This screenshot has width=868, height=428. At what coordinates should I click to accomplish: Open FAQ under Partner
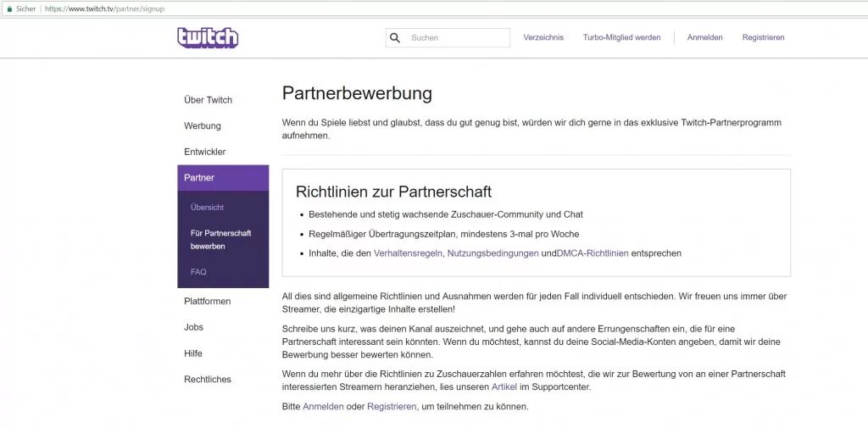[x=198, y=272]
